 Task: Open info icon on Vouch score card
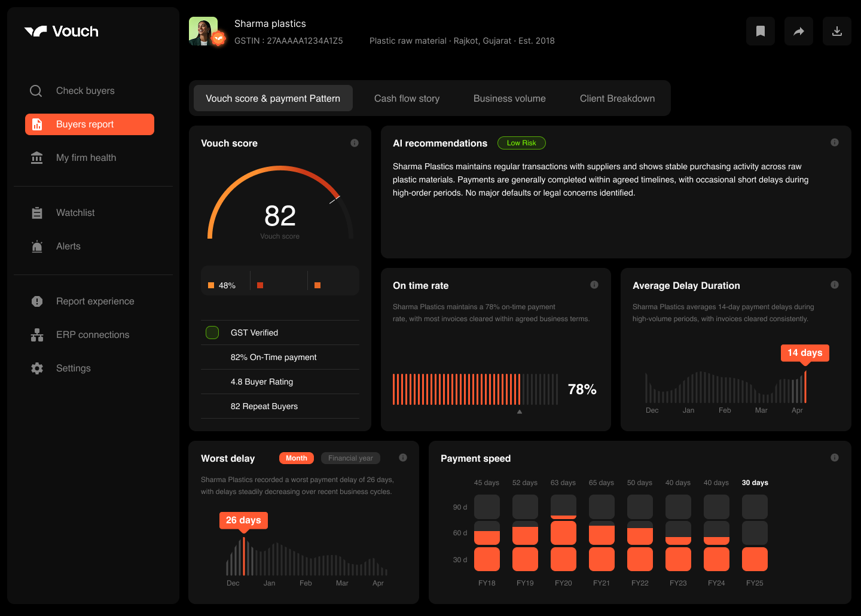click(355, 143)
